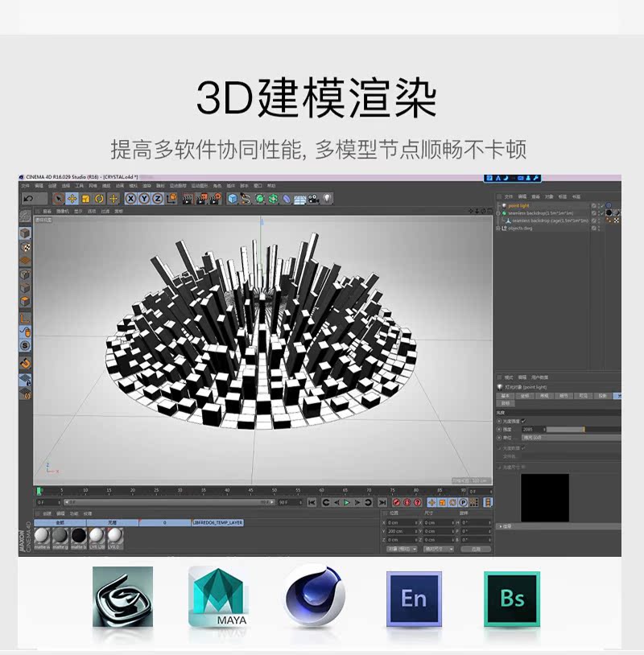Activate the Rotate tool
Screen dimensions: 644x655
(100, 199)
